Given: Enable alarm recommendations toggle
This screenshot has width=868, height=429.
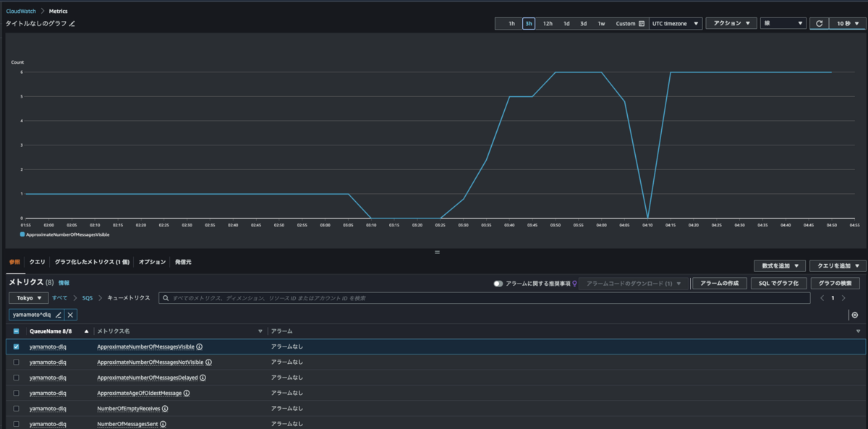Looking at the screenshot, I should click(498, 284).
